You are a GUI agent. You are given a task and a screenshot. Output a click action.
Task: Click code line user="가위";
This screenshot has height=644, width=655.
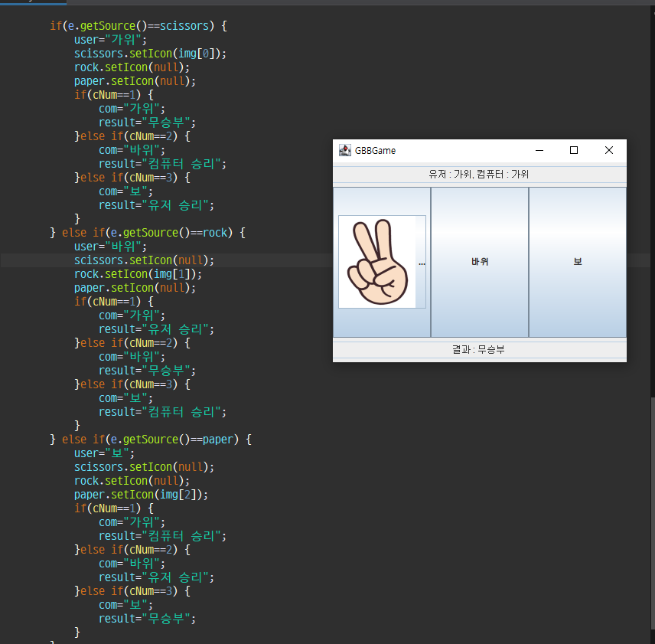110,40
